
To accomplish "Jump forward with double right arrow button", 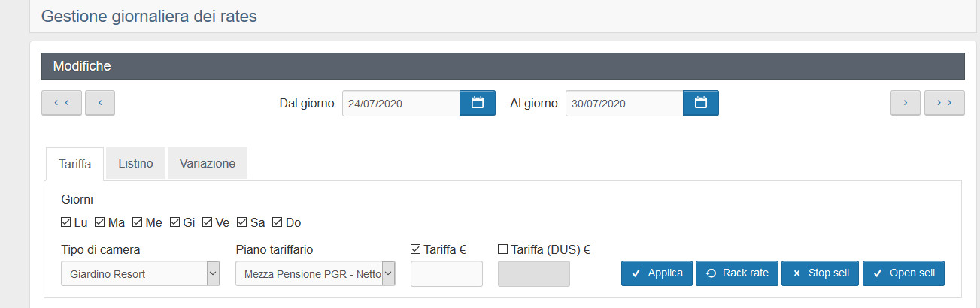I will [944, 103].
